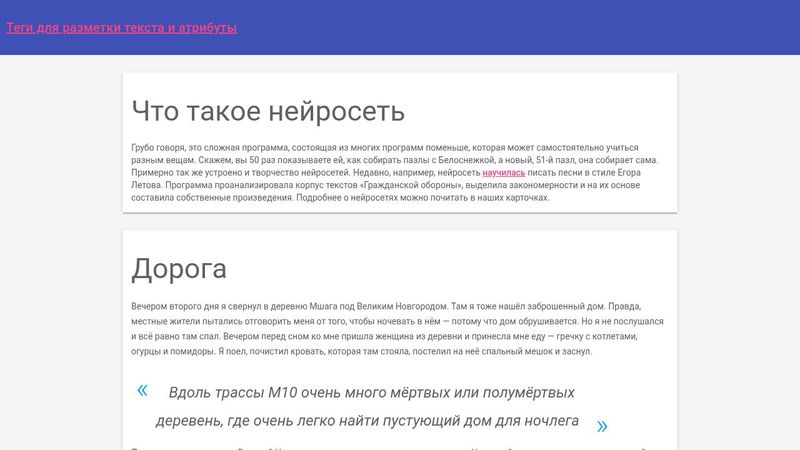Screen dimensions: 800x450
Task: Click the text 'Летова. Программа проанализировала корпус текстов'
Action: (244, 185)
